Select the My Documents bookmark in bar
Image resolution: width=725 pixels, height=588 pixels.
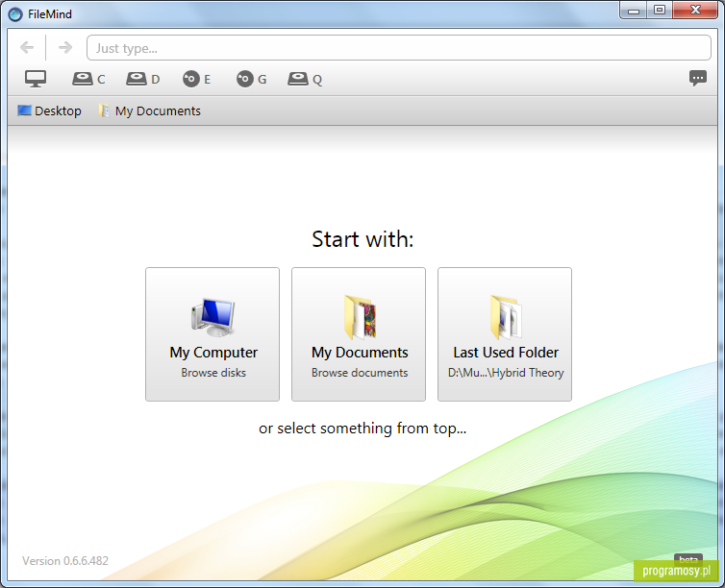pos(150,110)
